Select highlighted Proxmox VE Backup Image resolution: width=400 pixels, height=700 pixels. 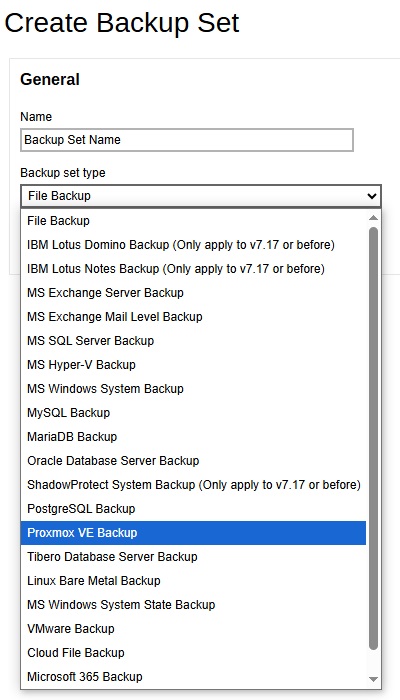tap(193, 533)
